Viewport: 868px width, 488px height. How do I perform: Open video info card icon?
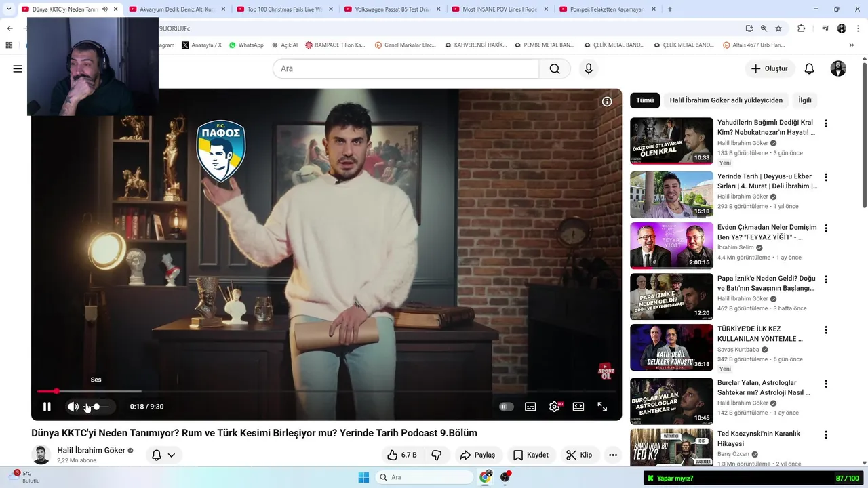[607, 102]
